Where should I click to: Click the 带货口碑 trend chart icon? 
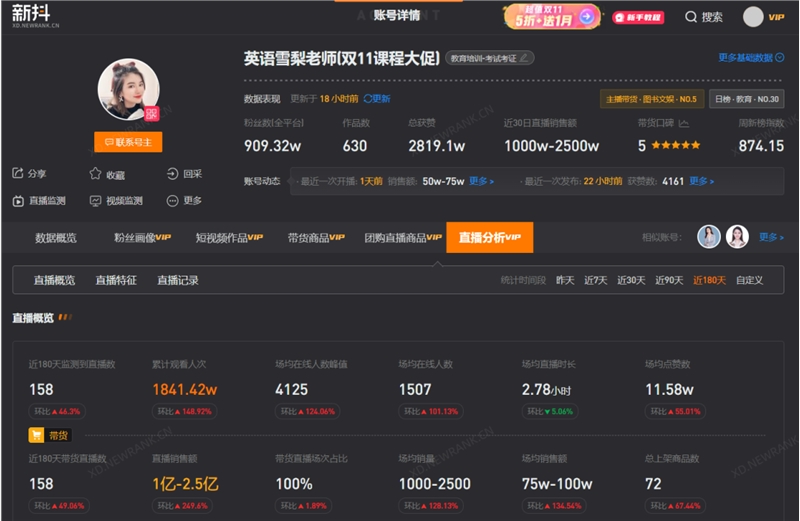[684, 123]
